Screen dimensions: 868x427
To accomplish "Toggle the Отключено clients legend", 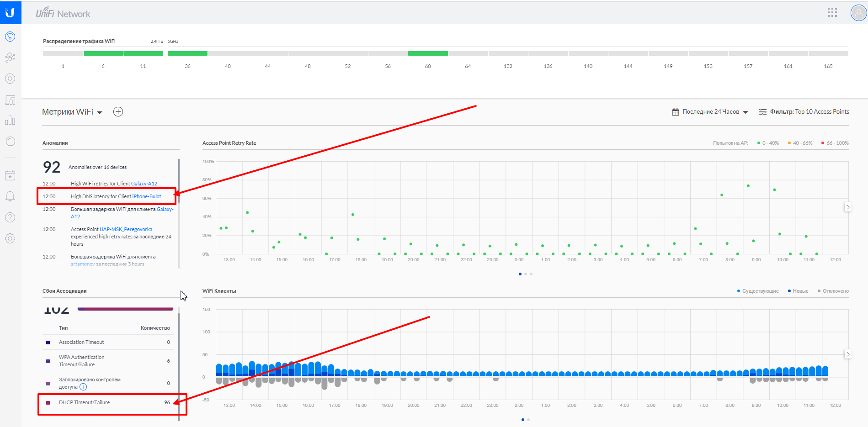I will point(833,291).
